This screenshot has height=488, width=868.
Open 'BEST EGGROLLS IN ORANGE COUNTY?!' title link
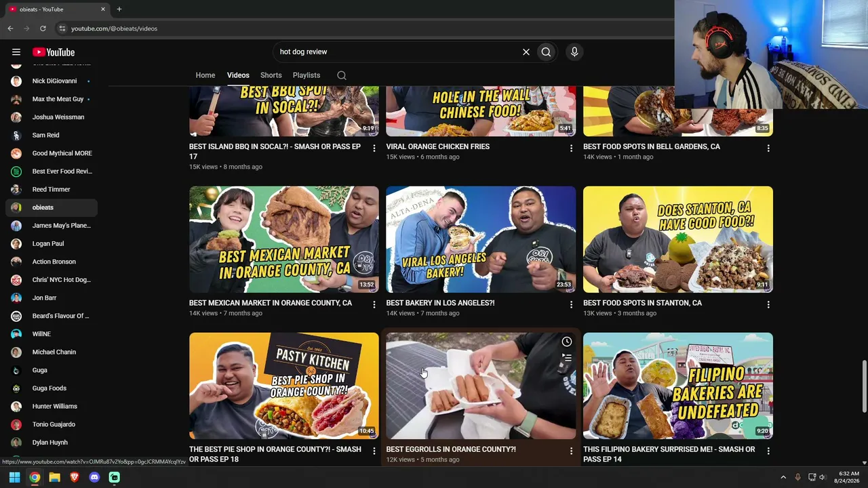[x=451, y=449]
